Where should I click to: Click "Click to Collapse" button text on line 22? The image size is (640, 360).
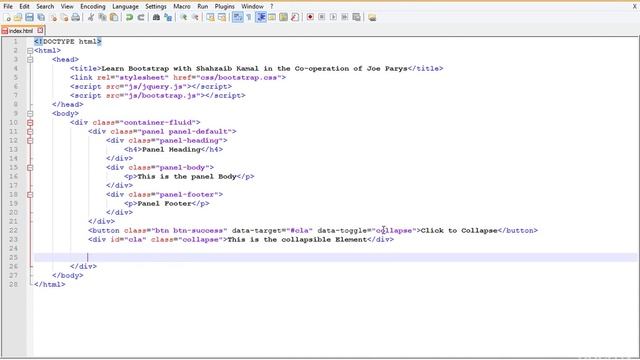point(459,231)
